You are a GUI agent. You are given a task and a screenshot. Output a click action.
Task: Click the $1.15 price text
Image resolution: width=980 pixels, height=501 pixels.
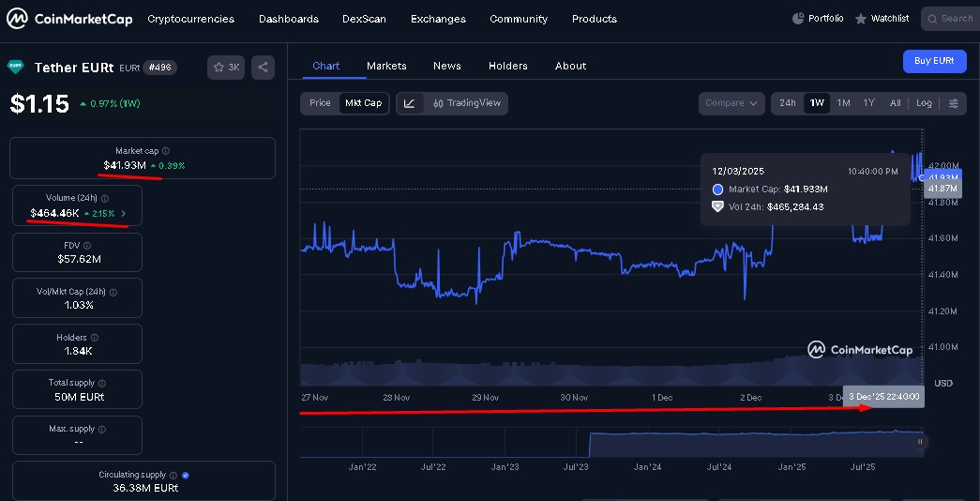tap(39, 104)
